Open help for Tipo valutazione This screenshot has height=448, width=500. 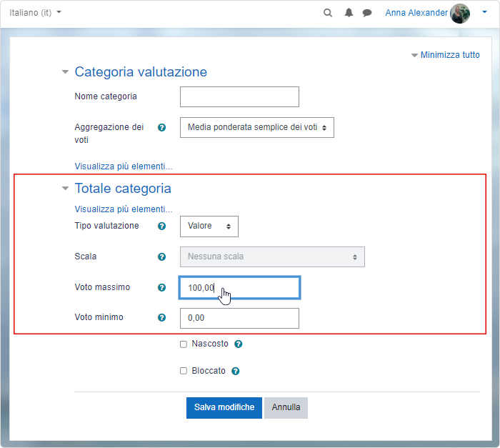(161, 227)
